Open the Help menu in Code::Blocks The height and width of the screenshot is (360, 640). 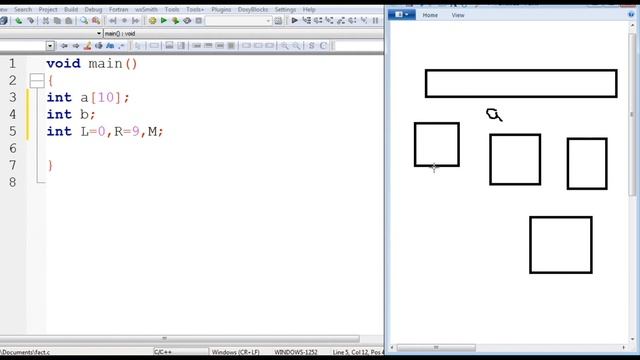(x=309, y=9)
